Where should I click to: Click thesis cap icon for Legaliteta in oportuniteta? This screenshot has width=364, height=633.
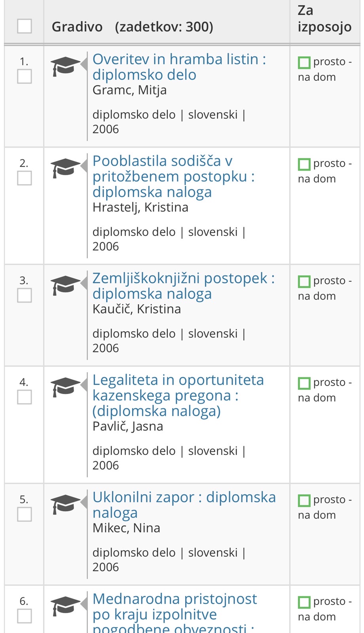(x=65, y=387)
